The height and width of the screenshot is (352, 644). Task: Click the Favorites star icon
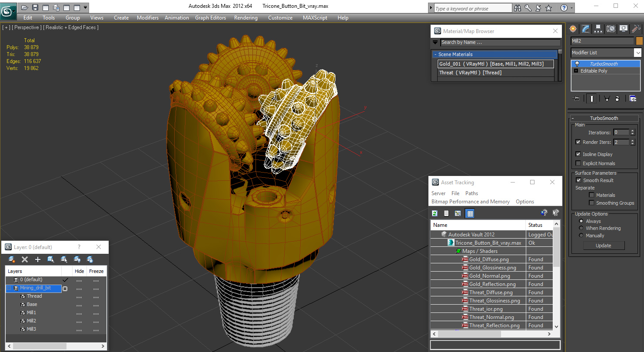tap(549, 8)
